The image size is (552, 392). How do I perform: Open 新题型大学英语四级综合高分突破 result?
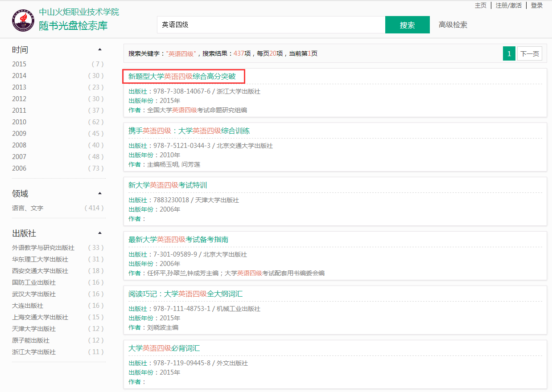182,77
